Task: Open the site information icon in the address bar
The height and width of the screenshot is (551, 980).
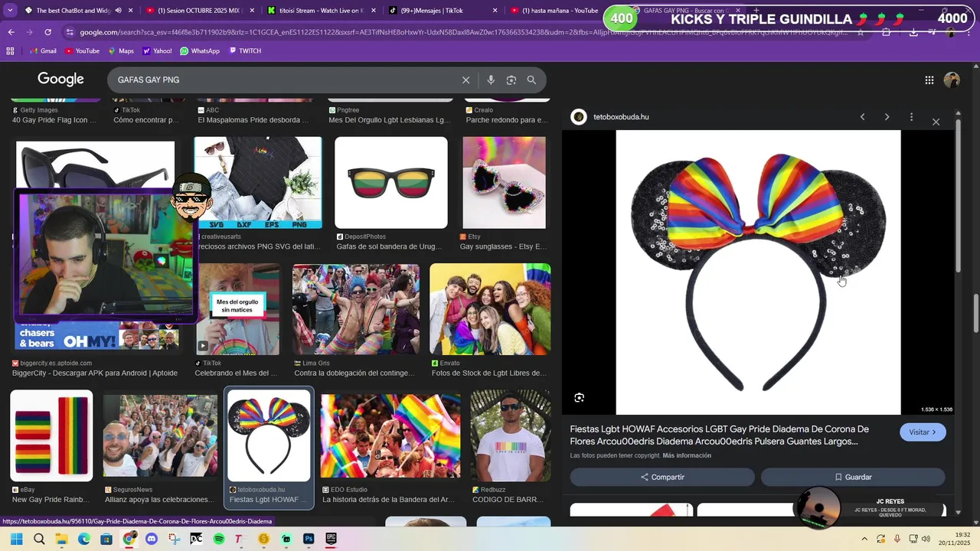Action: pos(70,32)
